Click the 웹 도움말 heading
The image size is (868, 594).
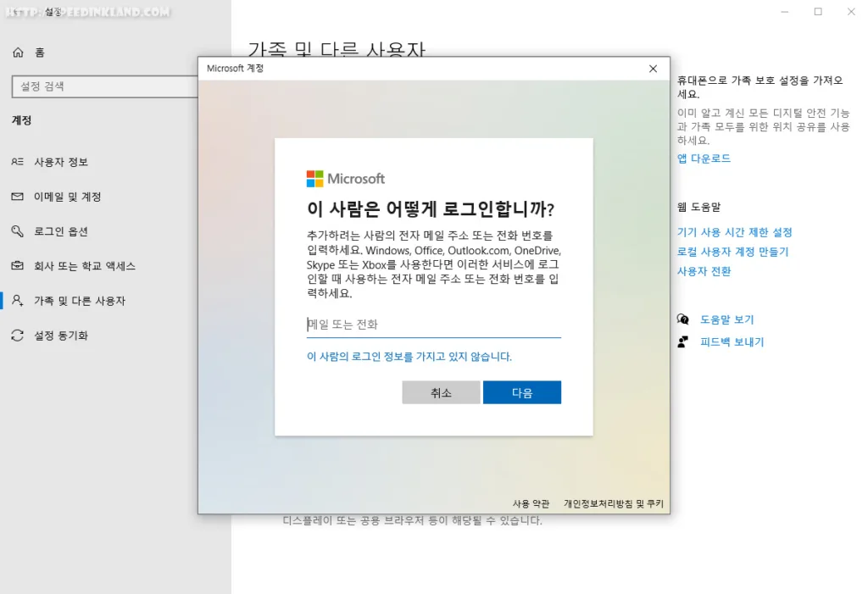click(698, 207)
